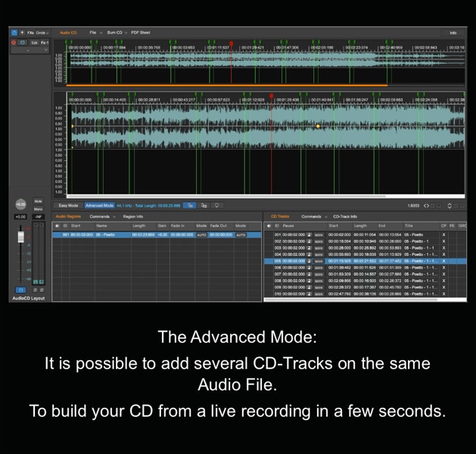The image size is (476, 454).
Task: Click the plus icon beside FXs
Action: pyautogui.click(x=22, y=33)
